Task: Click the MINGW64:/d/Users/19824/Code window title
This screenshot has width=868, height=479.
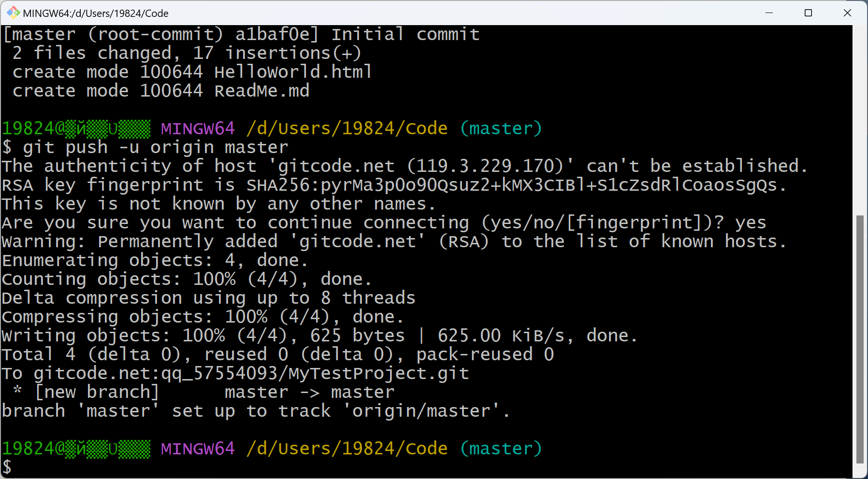Action: click(96, 13)
